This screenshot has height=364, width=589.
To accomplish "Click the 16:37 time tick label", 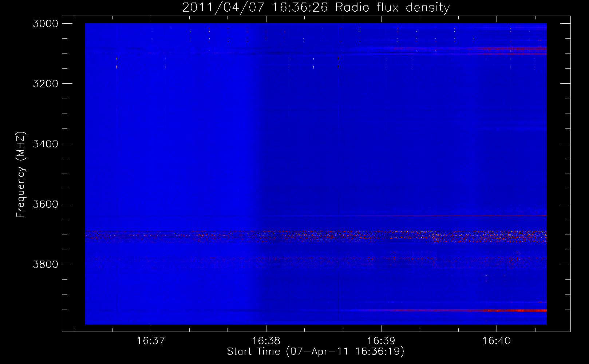I will point(151,341).
